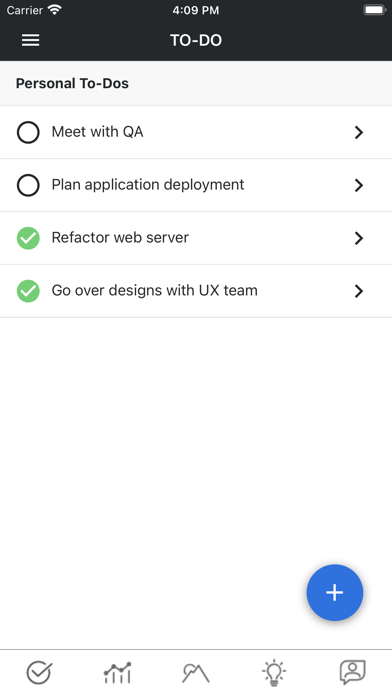392x696 pixels.
Task: Open chevron for Go over designs with UX team
Action: pos(359,291)
